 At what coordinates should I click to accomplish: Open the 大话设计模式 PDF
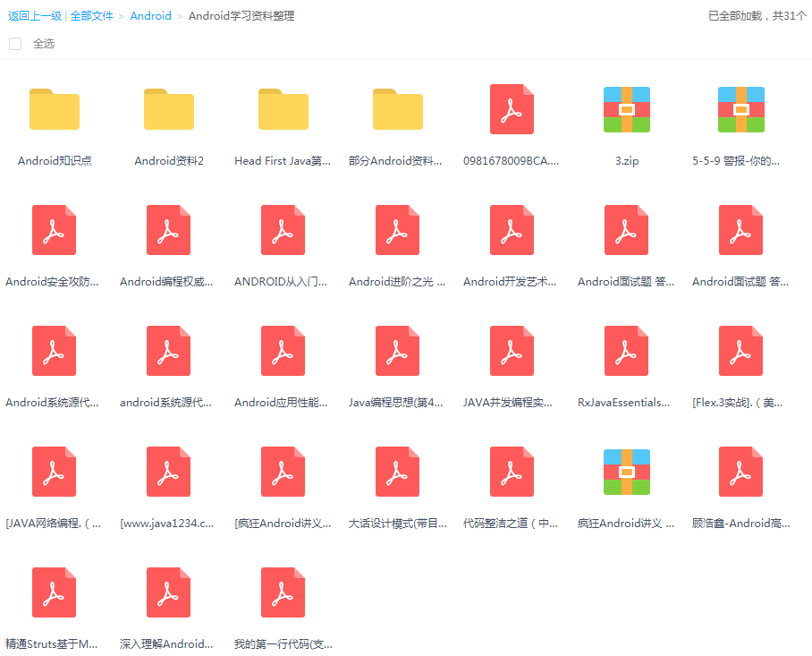[397, 472]
